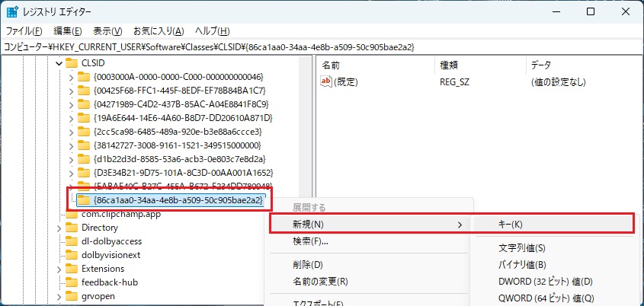Viewport: 644px width, 306px height.
Task: Click the dolbyvisionext folder icon
Action: click(x=72, y=255)
